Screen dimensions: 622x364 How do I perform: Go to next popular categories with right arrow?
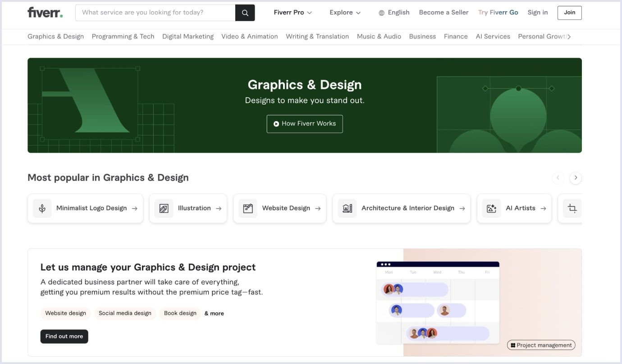(576, 178)
